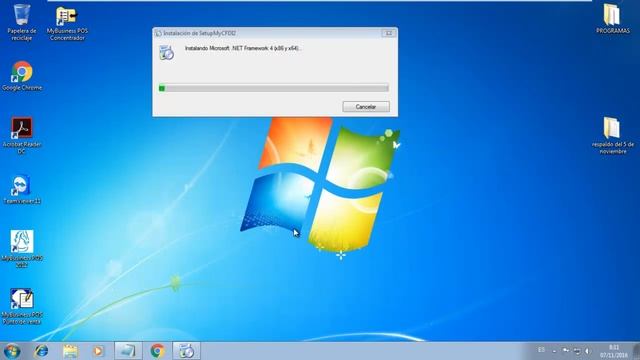Click the Windows Start orb
640x360 pixels.
coord(12,351)
